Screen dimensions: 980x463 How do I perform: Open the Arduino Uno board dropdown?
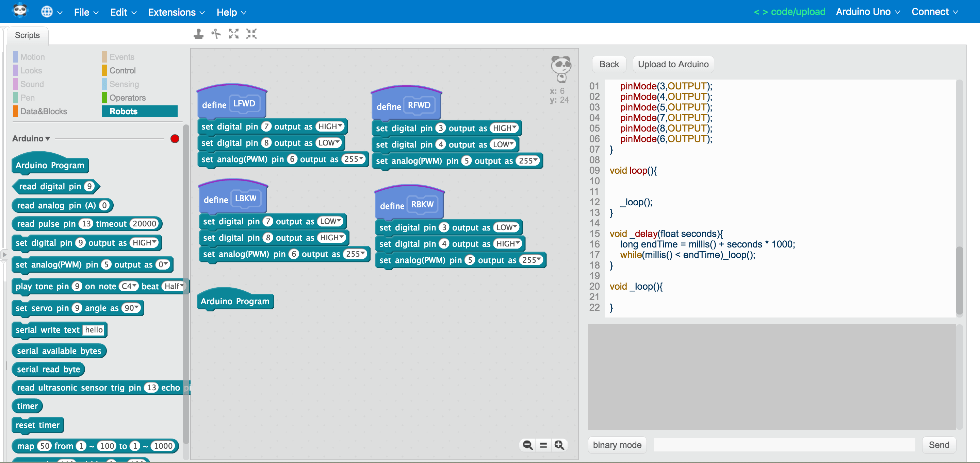pos(868,12)
